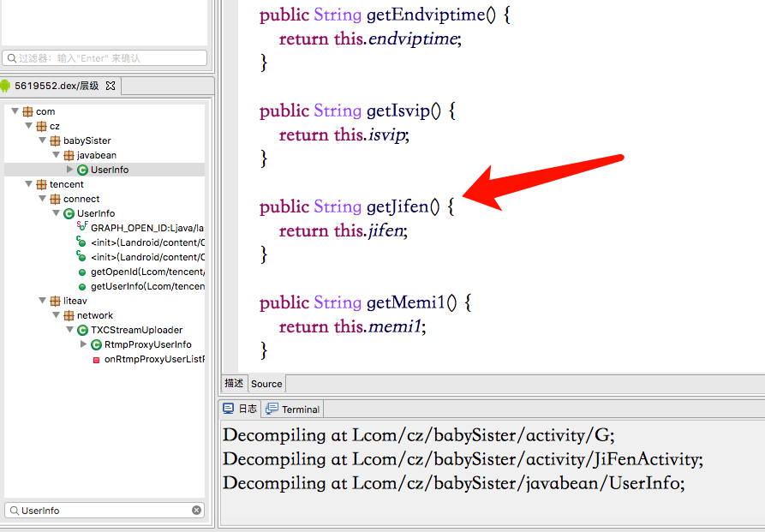
Task: Expand the RtmpProxyUserInfo class node
Action: (x=83, y=344)
